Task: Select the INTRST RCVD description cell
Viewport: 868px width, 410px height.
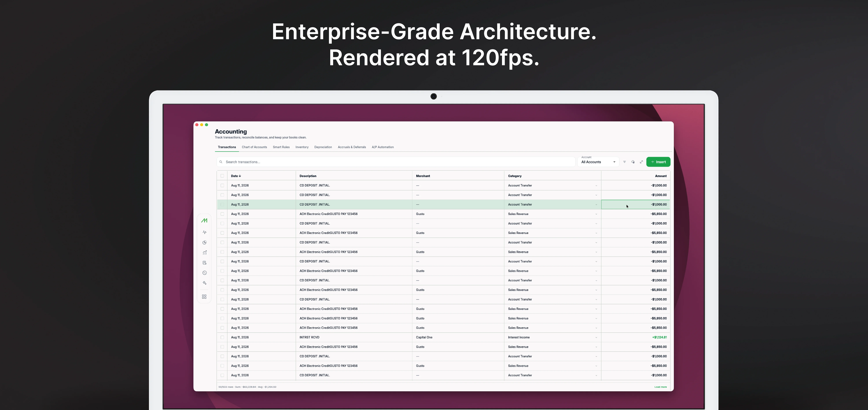Action: (x=354, y=337)
